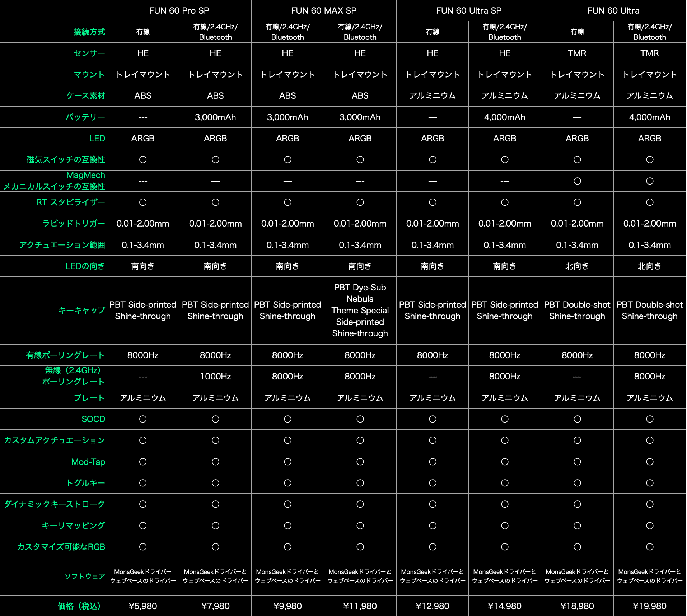
Task: Select 有線/2.4GHz/Bluetooth under FUN 60 Pro SP
Action: (215, 32)
